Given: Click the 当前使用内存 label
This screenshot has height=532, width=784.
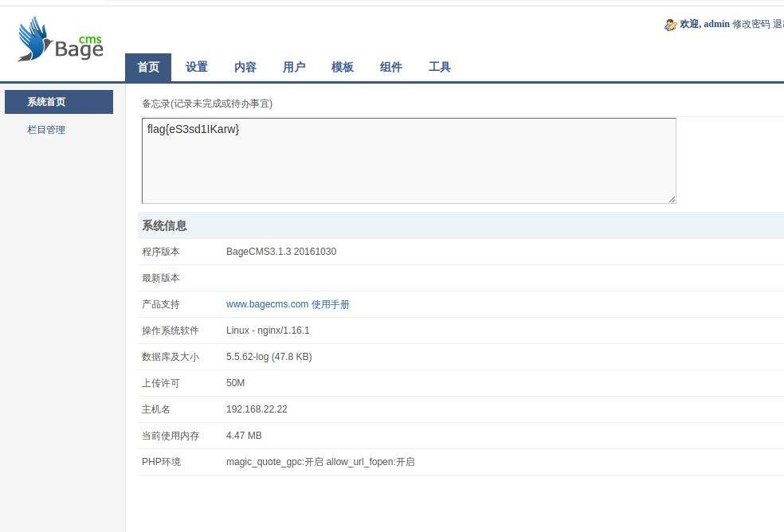Looking at the screenshot, I should coord(170,436).
